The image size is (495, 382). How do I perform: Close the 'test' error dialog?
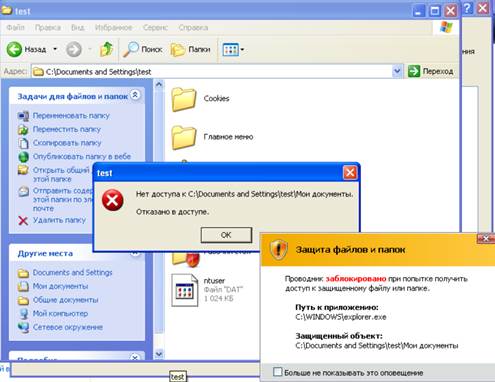(x=350, y=173)
